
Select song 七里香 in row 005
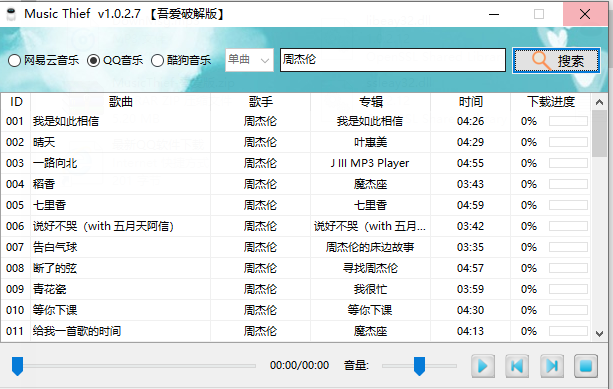49,205
